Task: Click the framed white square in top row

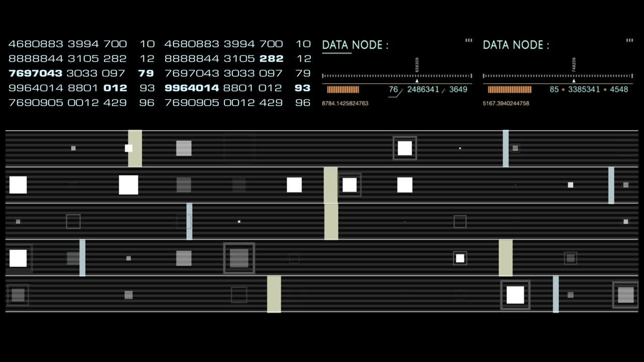Action: point(405,148)
